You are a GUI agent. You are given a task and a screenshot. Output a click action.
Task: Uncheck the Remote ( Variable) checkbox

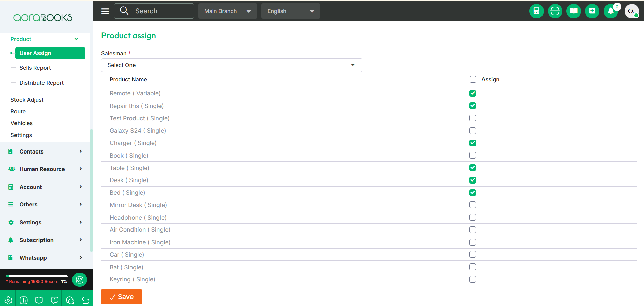473,93
